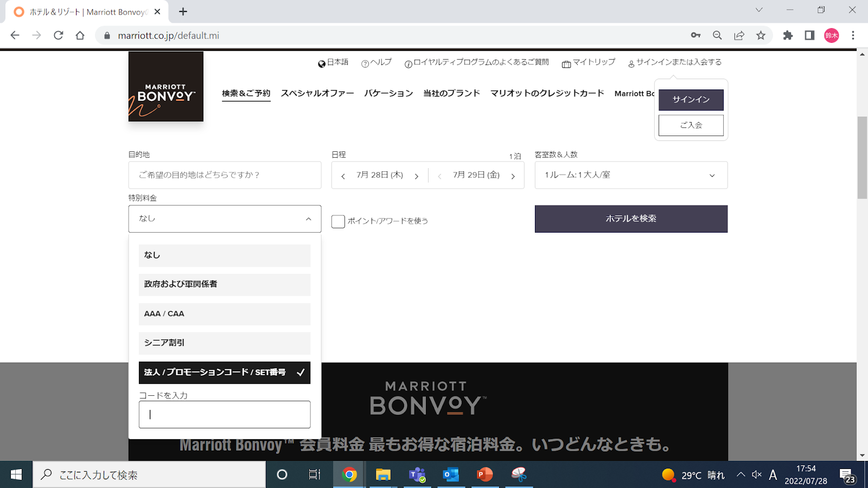Open マリオットのクレジットカード menu

tap(547, 93)
